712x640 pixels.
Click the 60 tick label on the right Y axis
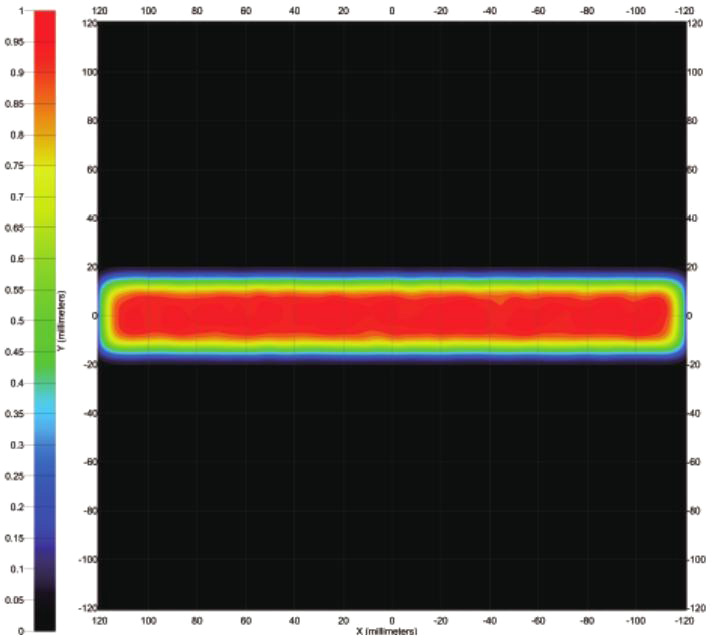(695, 169)
